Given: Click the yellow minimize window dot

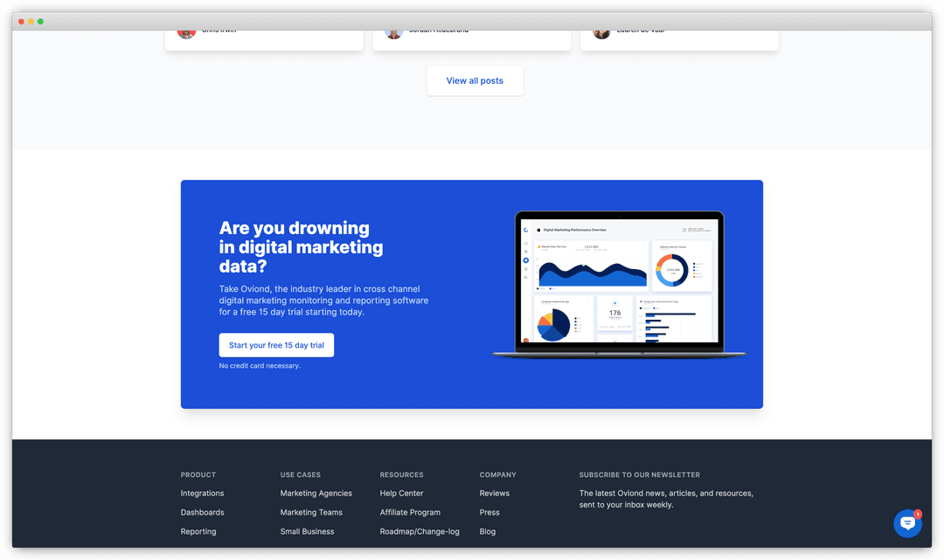Looking at the screenshot, I should [31, 22].
